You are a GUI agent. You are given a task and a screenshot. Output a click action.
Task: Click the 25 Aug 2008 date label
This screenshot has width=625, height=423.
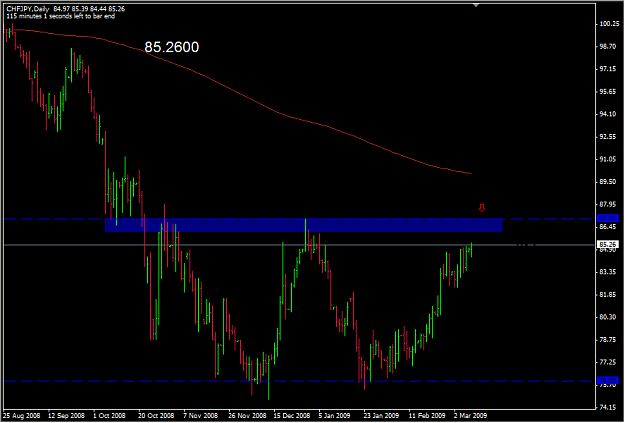tap(22, 416)
